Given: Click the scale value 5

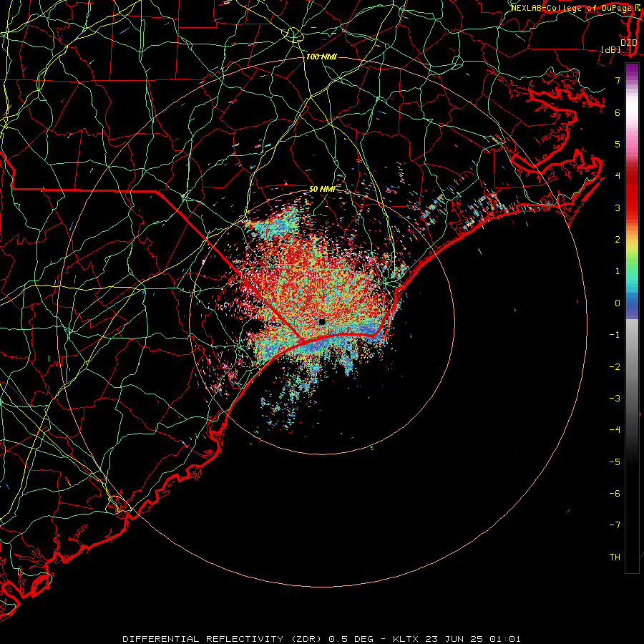Looking at the screenshot, I should click(x=618, y=144).
